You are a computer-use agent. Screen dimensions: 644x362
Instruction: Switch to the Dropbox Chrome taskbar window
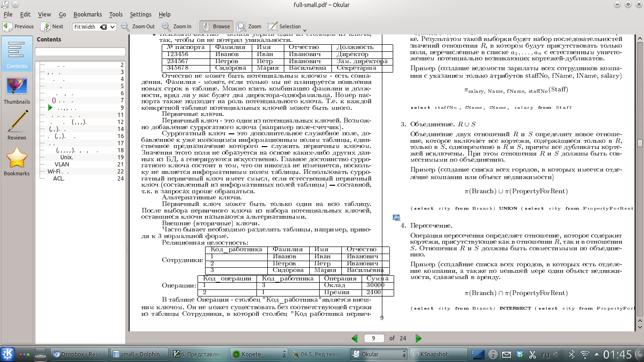pos(79,354)
